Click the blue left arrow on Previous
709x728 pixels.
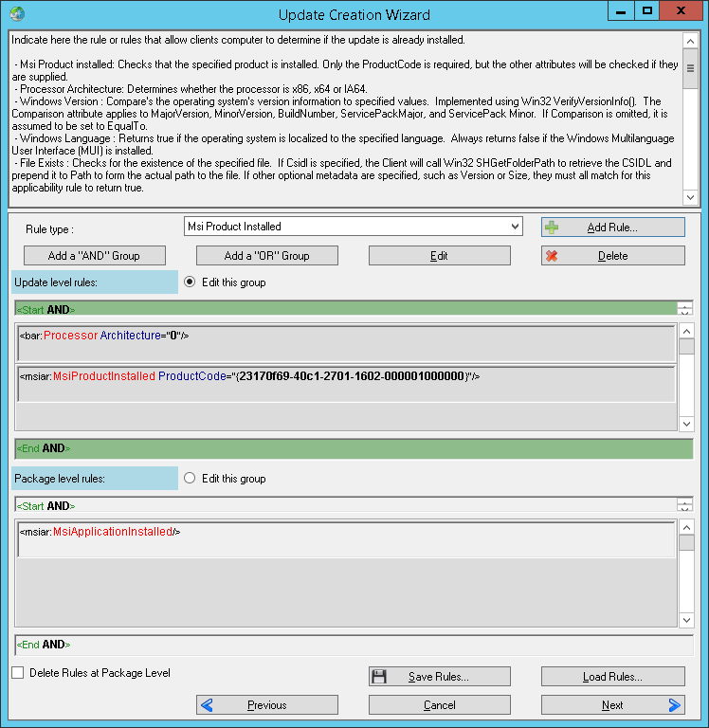(x=207, y=705)
